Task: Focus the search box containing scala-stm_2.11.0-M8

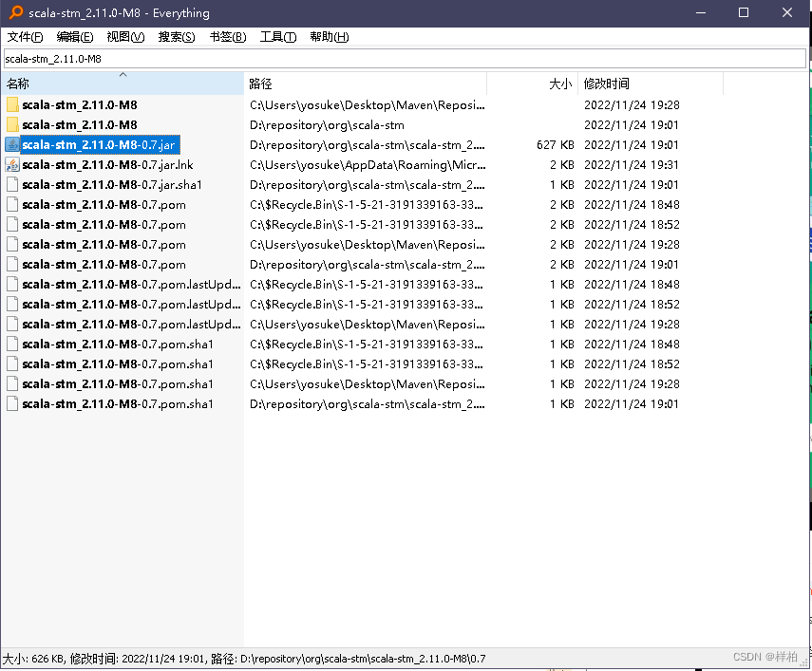Action: (405, 59)
